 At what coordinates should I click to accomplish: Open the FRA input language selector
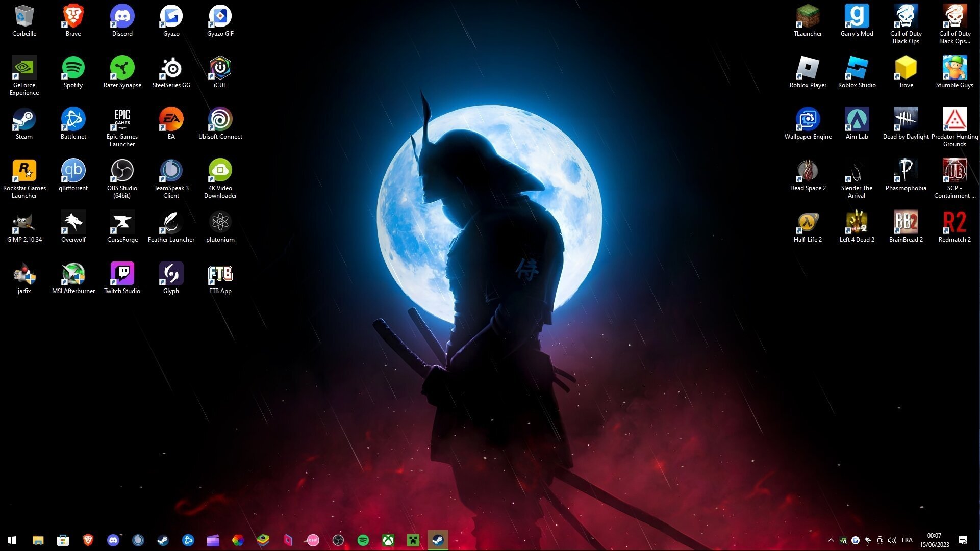pos(907,540)
